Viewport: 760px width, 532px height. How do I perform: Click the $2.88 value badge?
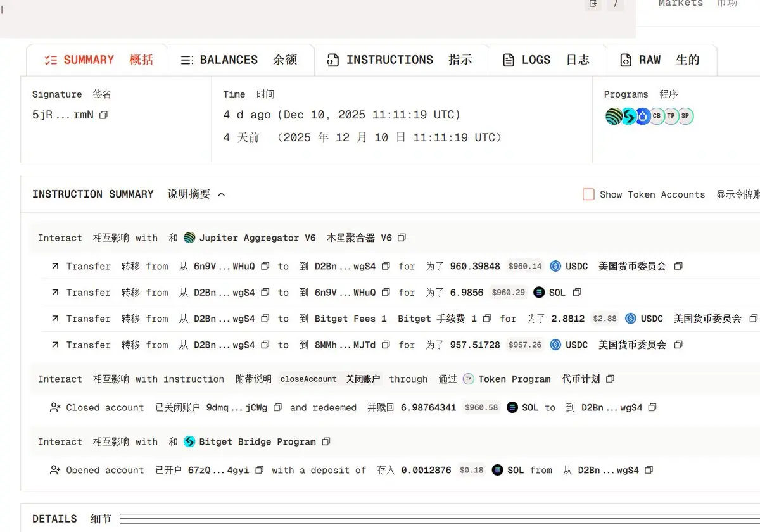(605, 319)
